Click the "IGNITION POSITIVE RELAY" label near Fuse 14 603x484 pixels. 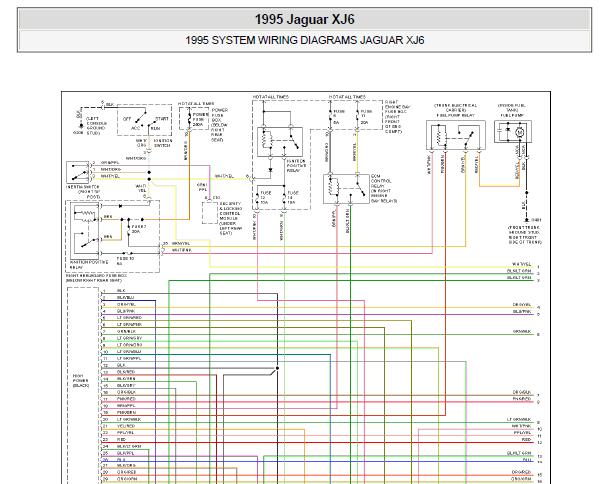tap(296, 165)
